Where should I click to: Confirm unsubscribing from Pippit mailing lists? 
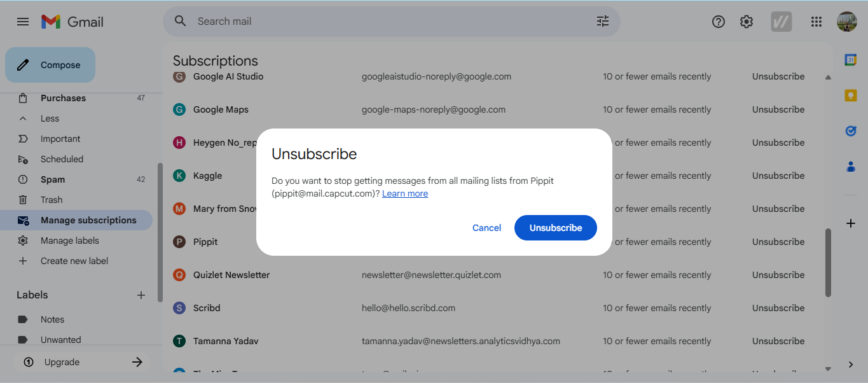pos(555,227)
